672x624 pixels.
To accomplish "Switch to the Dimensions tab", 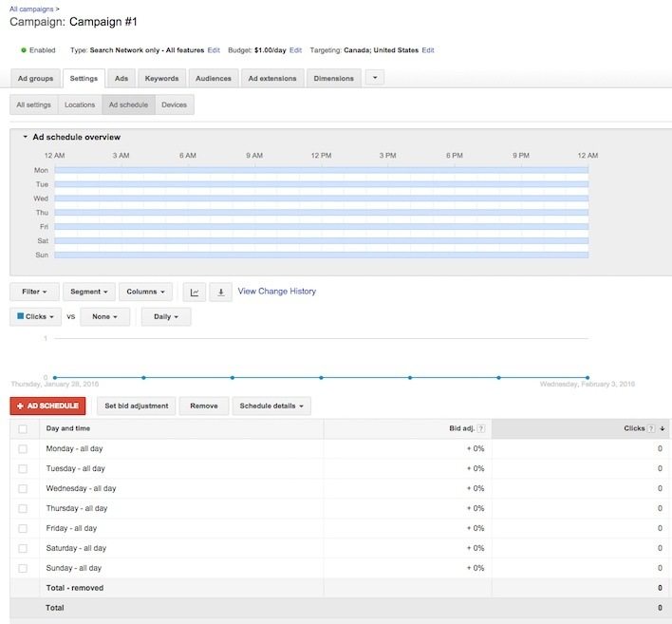I will point(334,79).
